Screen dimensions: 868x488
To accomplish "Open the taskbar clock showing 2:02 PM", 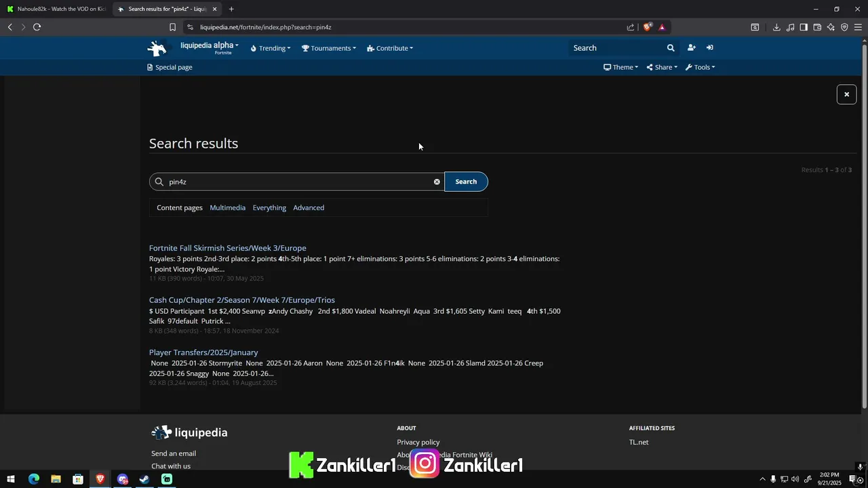I will (829, 479).
